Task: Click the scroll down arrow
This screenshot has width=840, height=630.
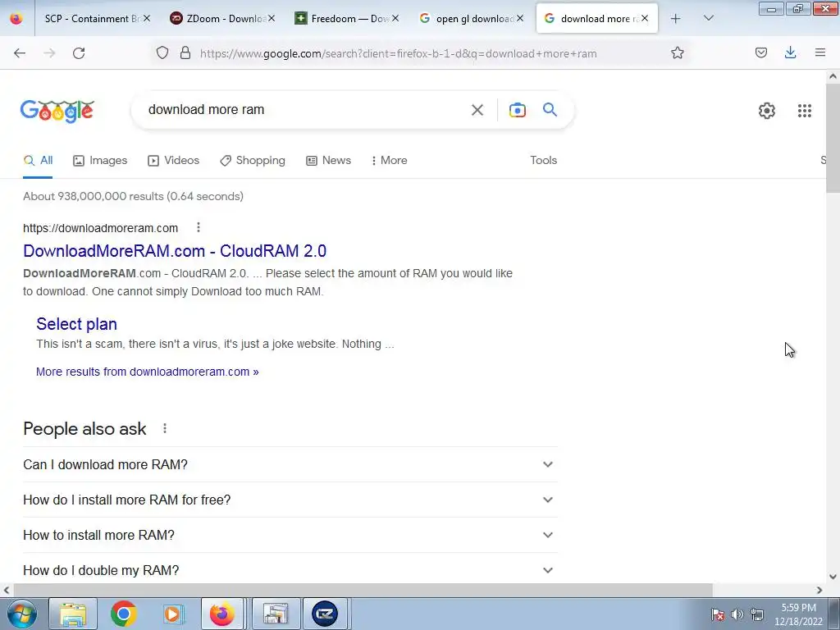Action: pyautogui.click(x=833, y=577)
